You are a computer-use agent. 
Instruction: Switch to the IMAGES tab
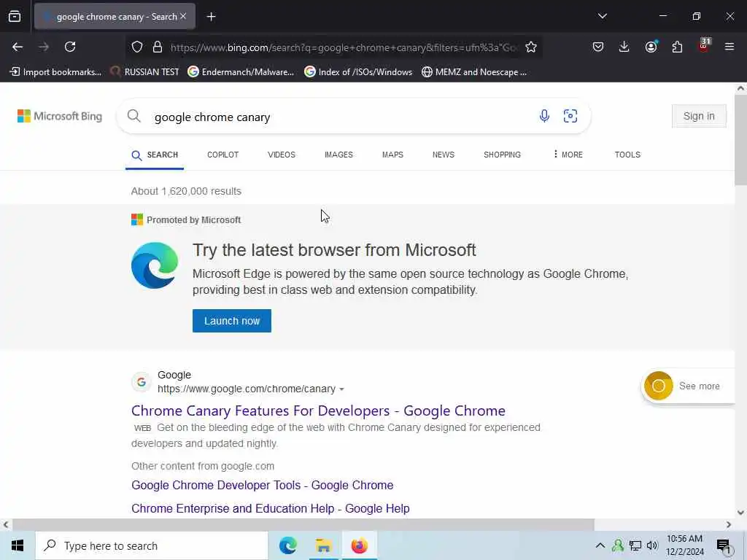tap(338, 155)
